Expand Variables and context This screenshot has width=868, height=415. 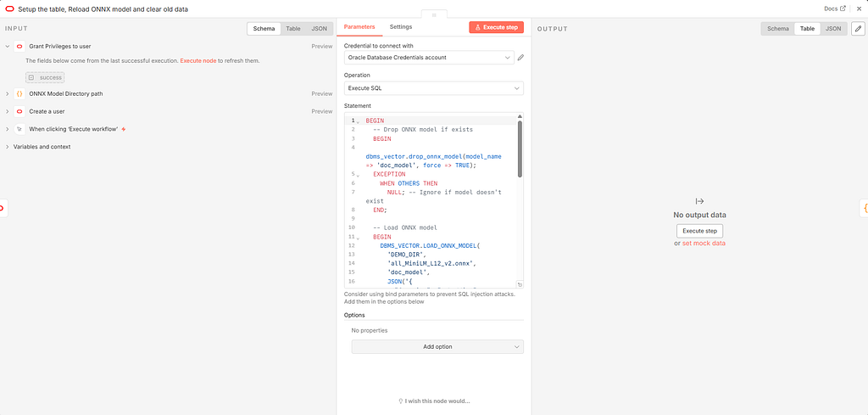(7, 147)
